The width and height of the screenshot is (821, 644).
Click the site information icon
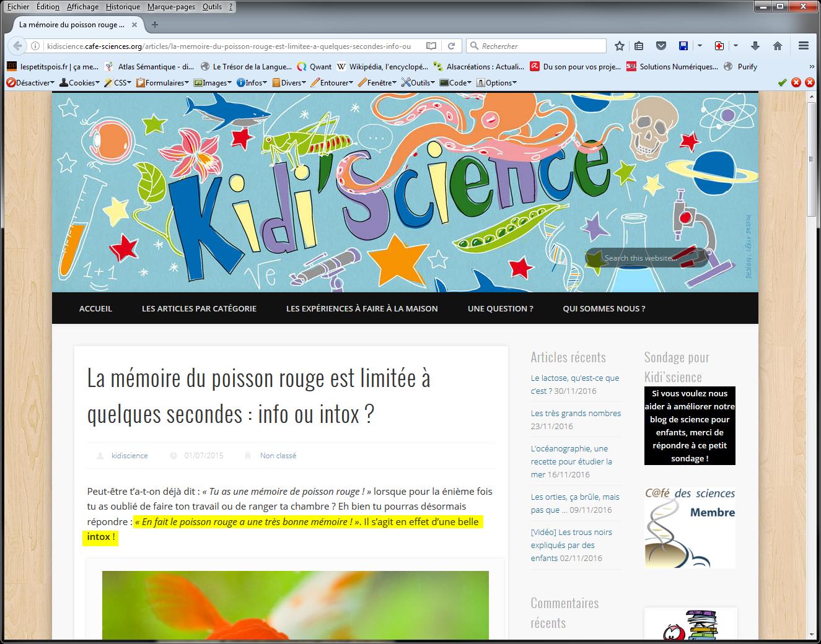(x=36, y=46)
